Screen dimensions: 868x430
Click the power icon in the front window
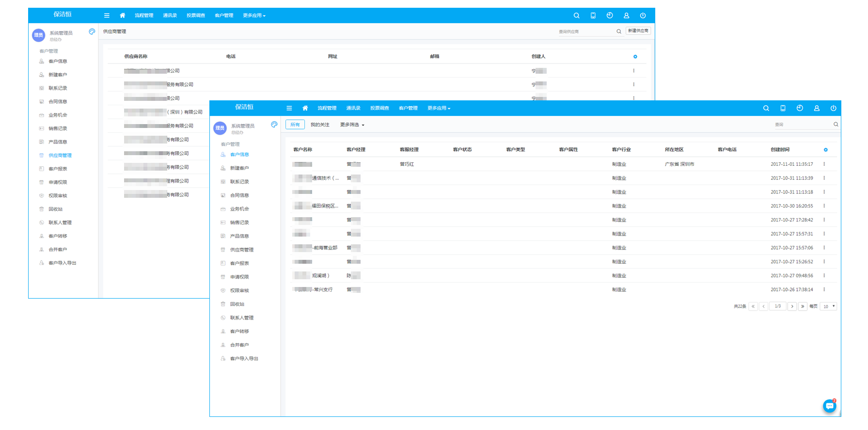833,108
